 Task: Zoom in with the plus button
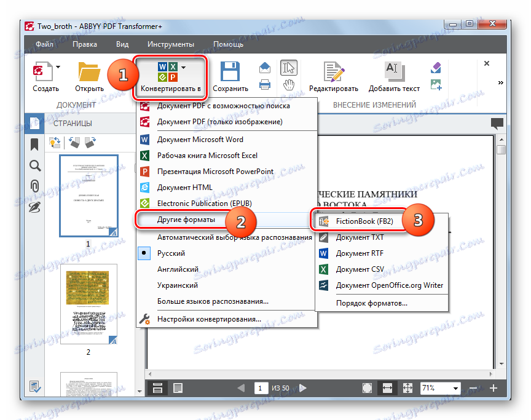coord(494,388)
